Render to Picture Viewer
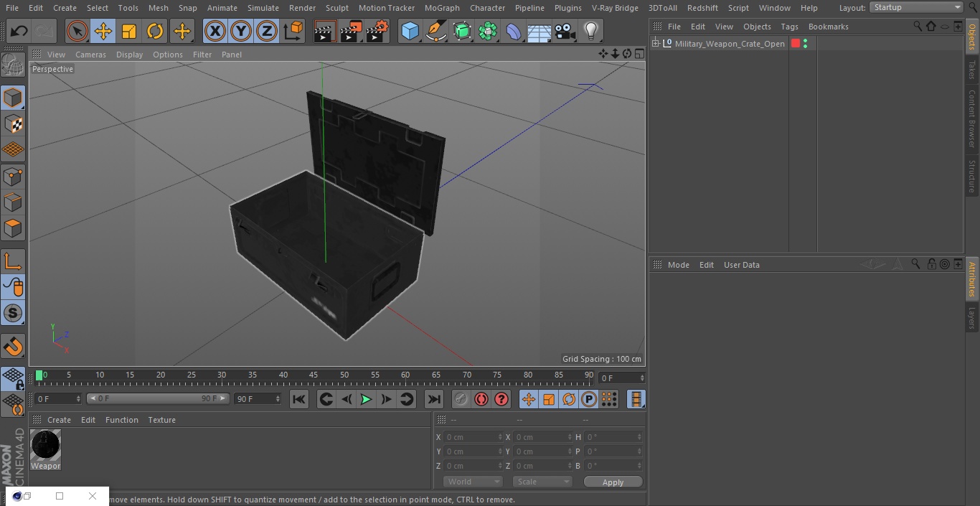 coord(351,32)
